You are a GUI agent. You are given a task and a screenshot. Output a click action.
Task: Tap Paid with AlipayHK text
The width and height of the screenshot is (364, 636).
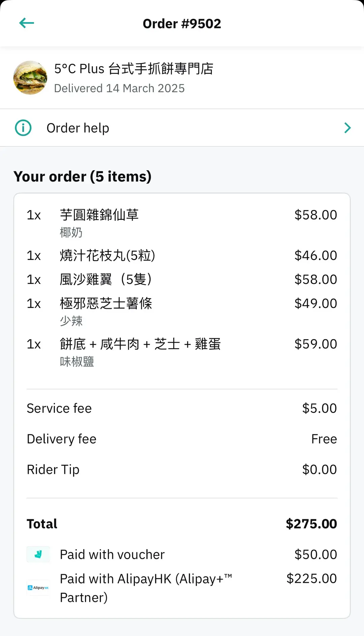[146, 588]
